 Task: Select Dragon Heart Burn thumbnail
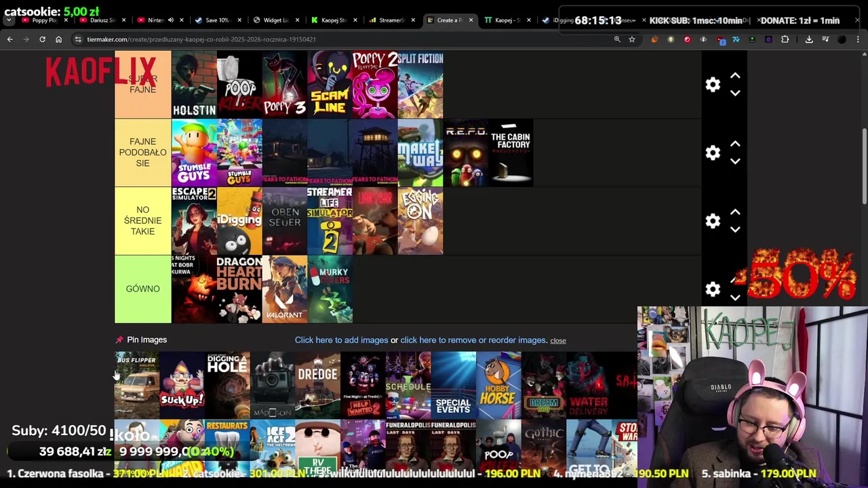(239, 289)
